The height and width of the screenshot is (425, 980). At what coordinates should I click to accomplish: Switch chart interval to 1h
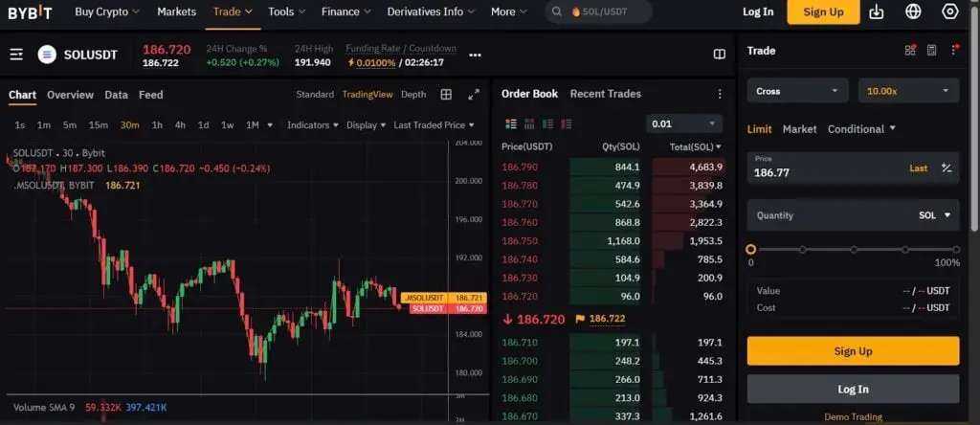pyautogui.click(x=157, y=125)
